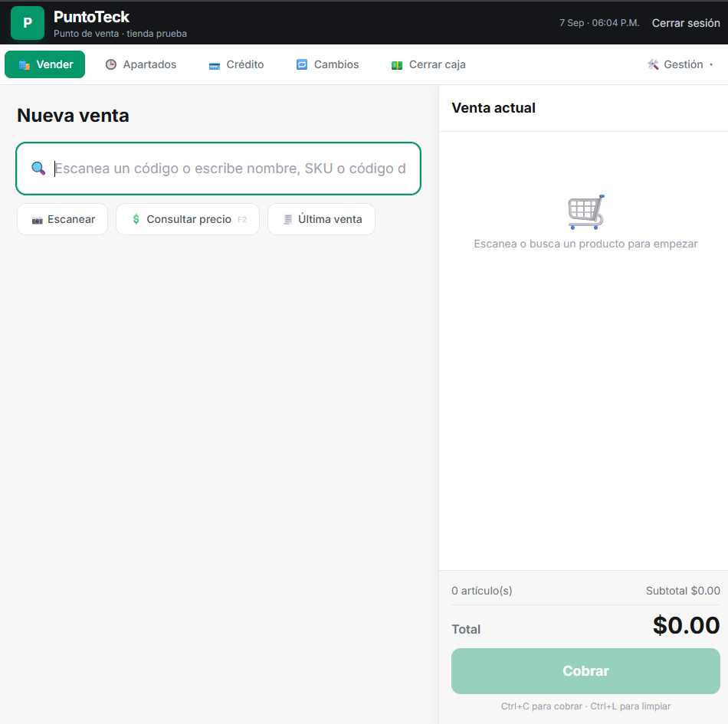Click the Última venta button
The image size is (728, 724).
coord(321,219)
